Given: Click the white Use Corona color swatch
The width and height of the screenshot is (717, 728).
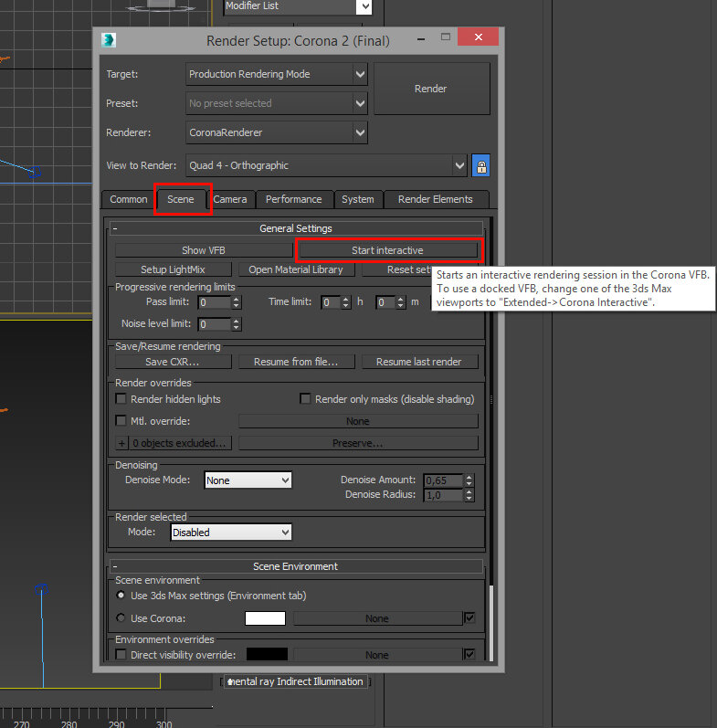Looking at the screenshot, I should coord(265,618).
